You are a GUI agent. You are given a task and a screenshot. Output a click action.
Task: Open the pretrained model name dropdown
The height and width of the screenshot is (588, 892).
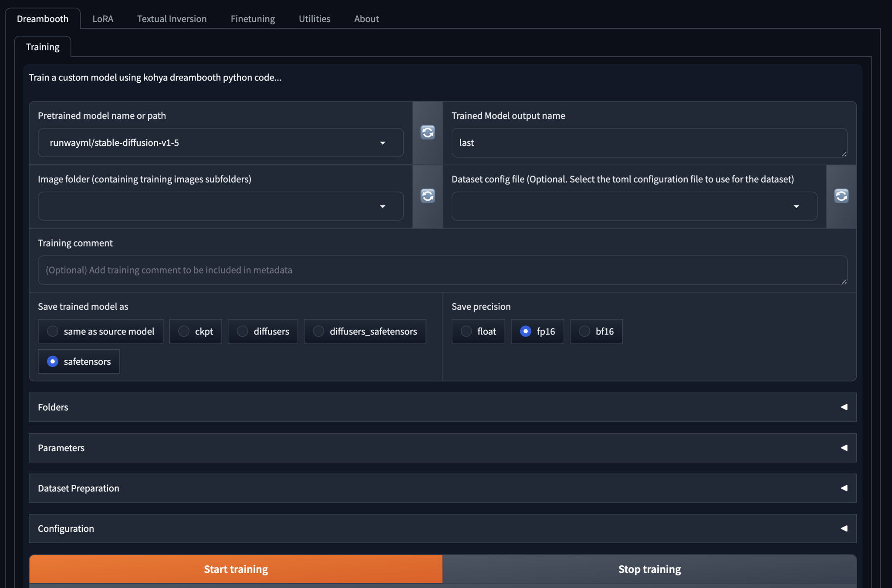(x=382, y=143)
